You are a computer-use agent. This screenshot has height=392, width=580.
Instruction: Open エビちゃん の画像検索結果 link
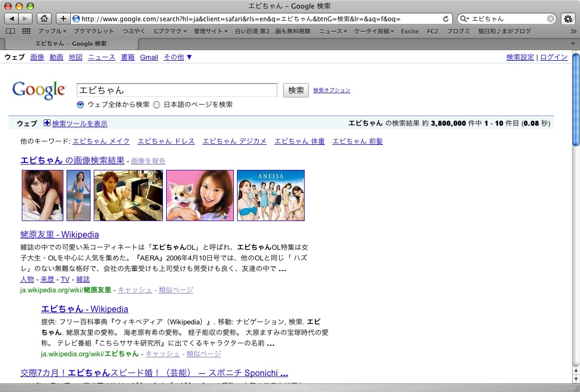72,160
